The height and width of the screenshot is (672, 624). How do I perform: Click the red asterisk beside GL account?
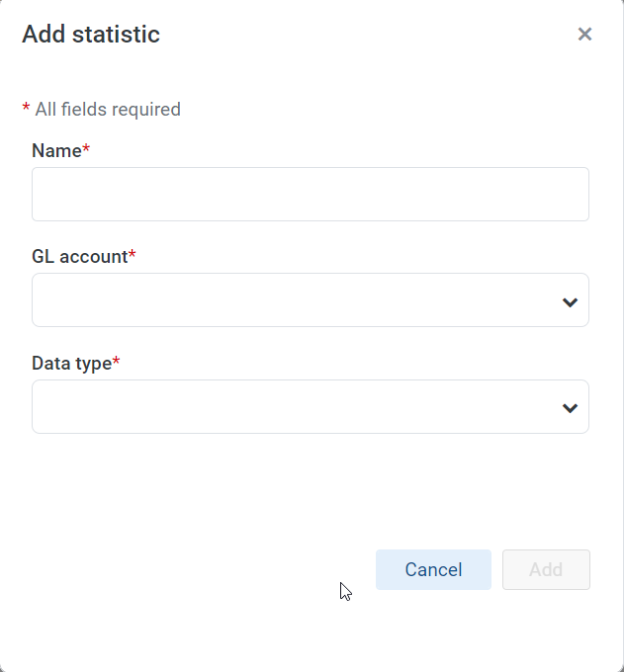pos(133,254)
